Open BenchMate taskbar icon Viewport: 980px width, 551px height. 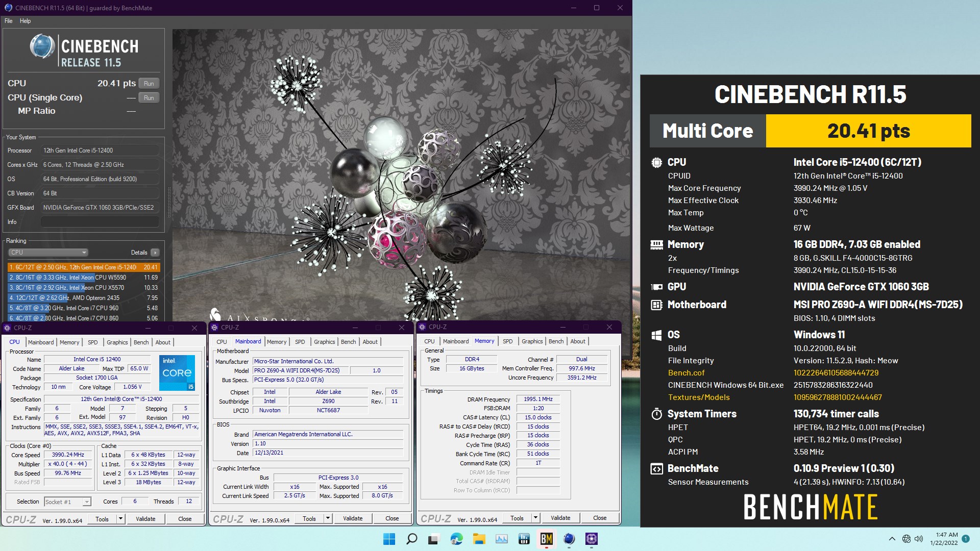pyautogui.click(x=546, y=539)
